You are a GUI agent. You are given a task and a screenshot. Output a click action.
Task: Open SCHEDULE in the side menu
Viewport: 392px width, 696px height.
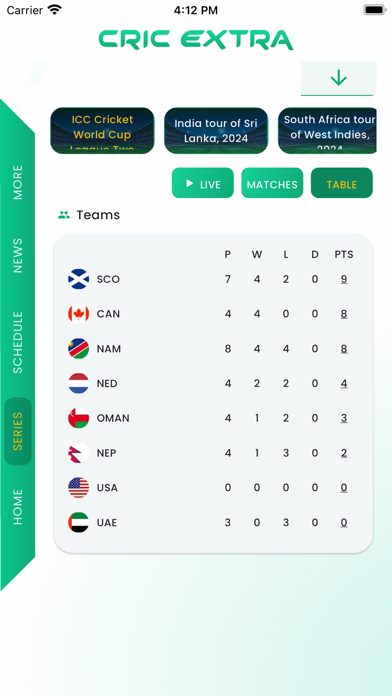pyautogui.click(x=18, y=342)
